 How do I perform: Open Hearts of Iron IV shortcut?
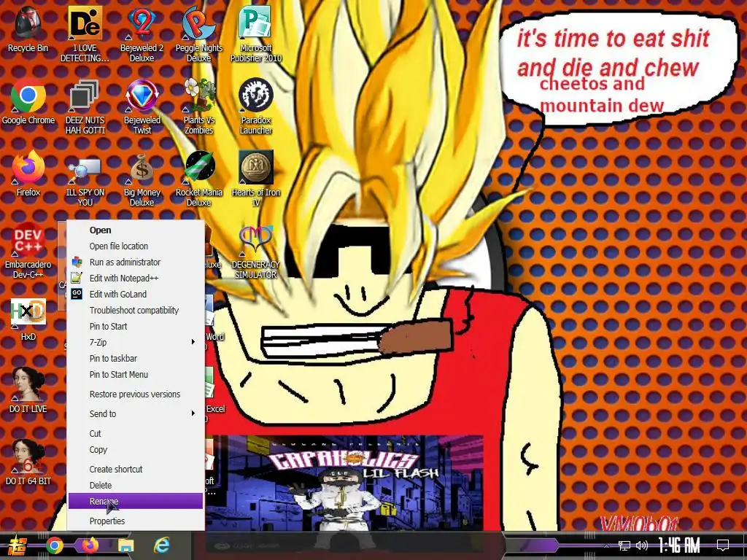tap(256, 179)
